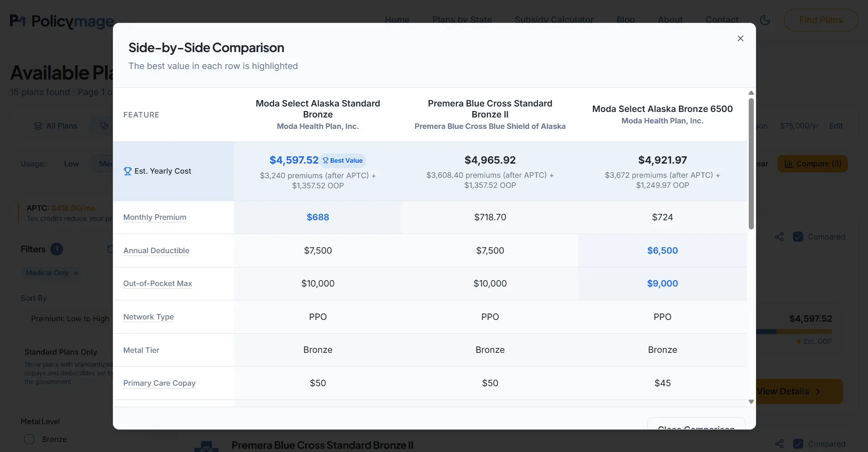
Task: Click the Filters count badge in the sidebar
Action: pos(57,249)
